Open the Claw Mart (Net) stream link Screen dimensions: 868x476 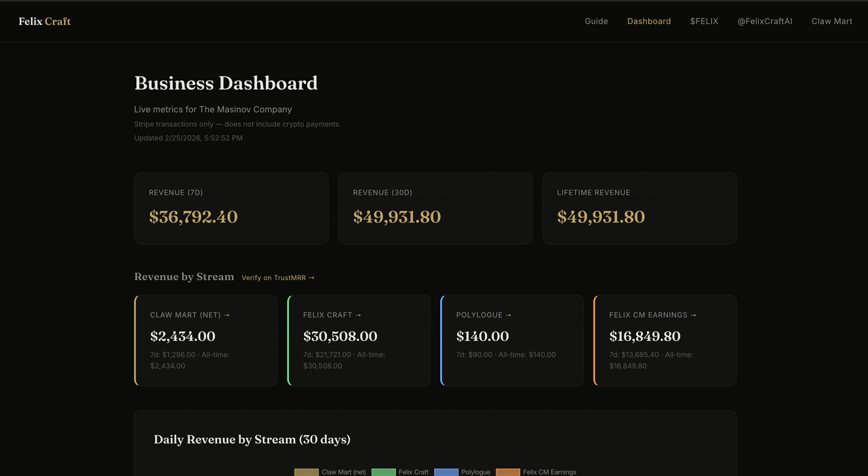[190, 315]
